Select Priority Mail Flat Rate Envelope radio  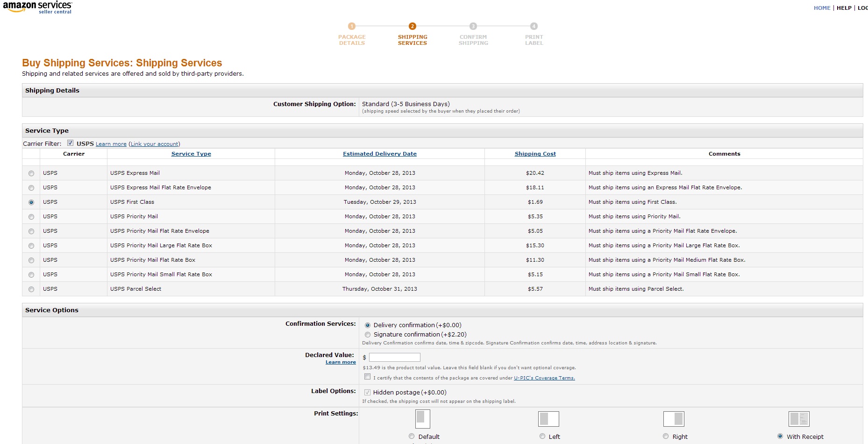click(x=31, y=231)
